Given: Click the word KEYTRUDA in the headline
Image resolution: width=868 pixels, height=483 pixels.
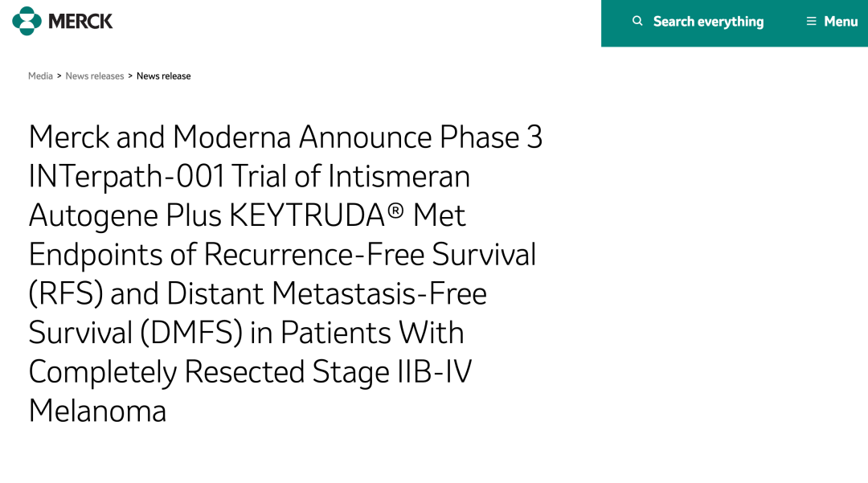Looking at the screenshot, I should coord(307,215).
